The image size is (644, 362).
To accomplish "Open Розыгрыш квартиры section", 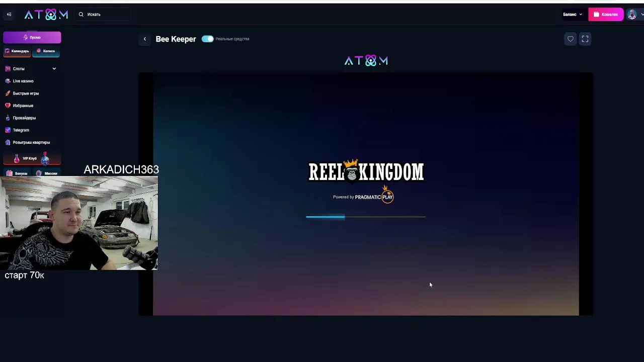I will [31, 142].
